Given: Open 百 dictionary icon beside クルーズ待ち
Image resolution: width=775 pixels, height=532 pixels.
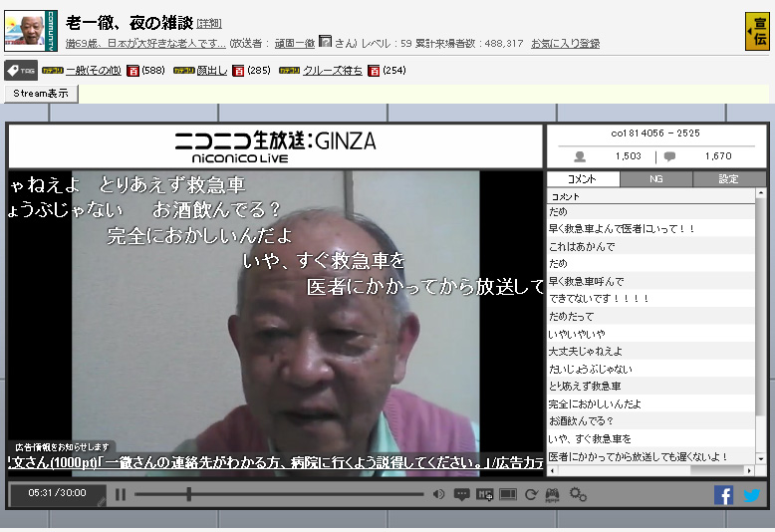Looking at the screenshot, I should click(x=375, y=71).
